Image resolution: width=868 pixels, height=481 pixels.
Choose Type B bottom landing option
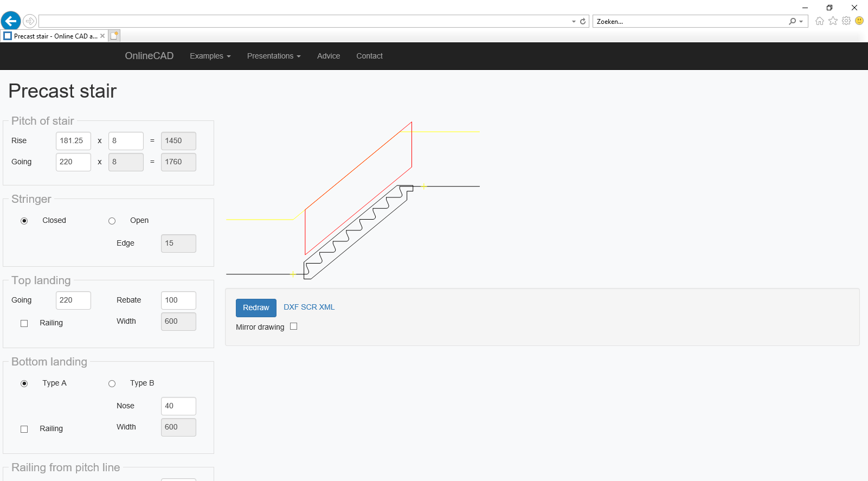tap(112, 383)
